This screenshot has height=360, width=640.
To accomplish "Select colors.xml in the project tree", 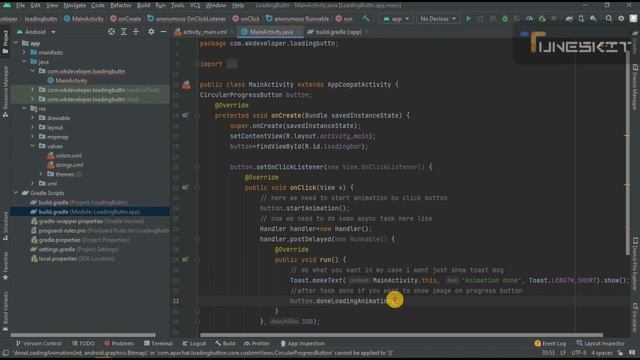I will [64, 156].
